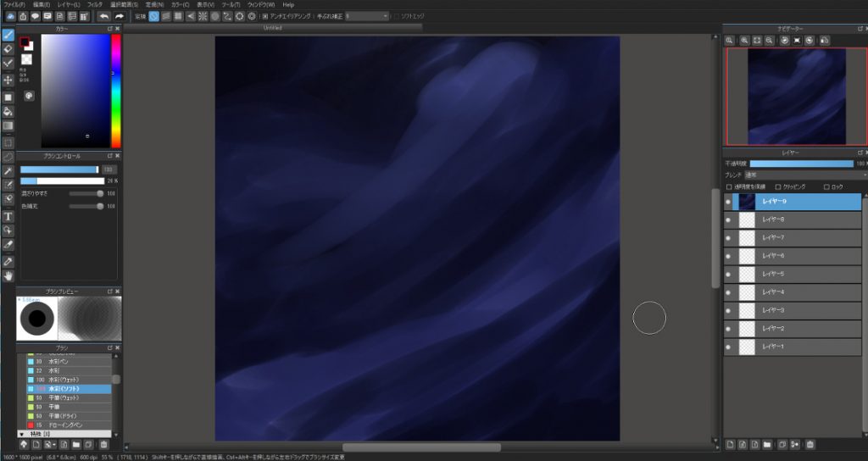Click the Redo arrow in top toolbar
The image size is (868, 461).
(x=119, y=16)
